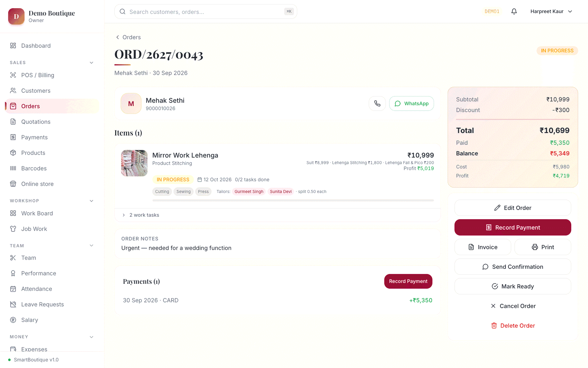Viewport: 588px width, 368px height.
Task: Open Salary in sidebar
Action: tap(52, 320)
